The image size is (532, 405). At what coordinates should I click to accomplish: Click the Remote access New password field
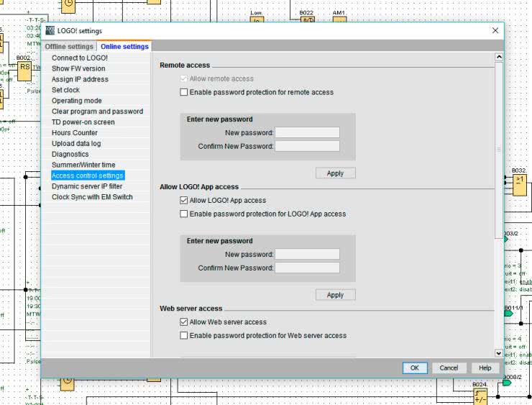pyautogui.click(x=307, y=133)
